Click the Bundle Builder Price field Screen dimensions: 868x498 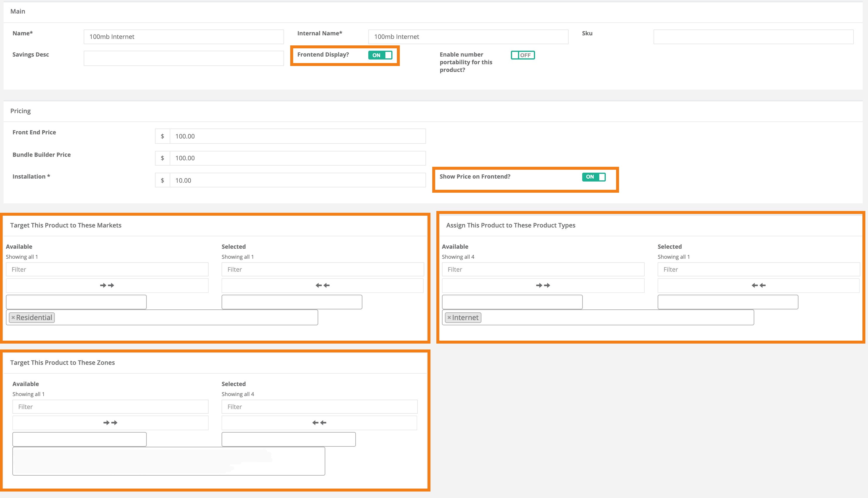(298, 158)
